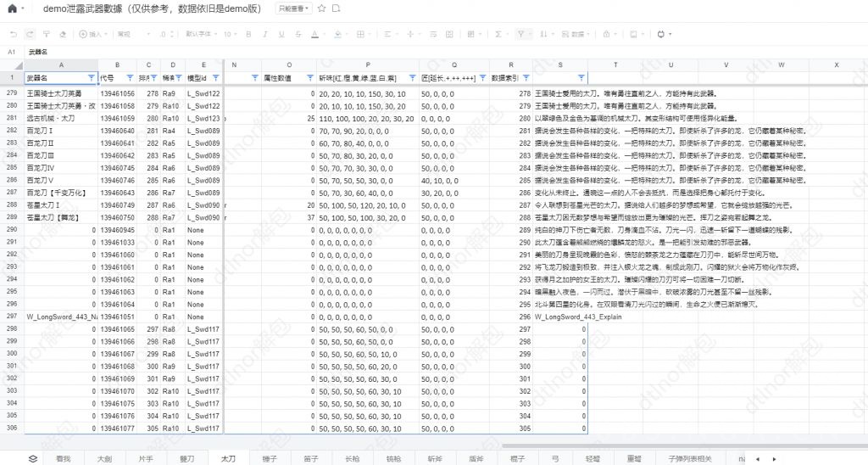This screenshot has height=465, width=868.
Task: Switch to the 看我 sheet tab
Action: (63, 459)
